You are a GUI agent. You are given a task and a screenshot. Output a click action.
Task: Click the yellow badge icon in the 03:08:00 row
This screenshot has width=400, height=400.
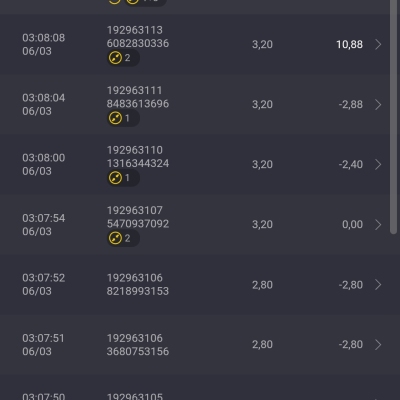pos(115,178)
